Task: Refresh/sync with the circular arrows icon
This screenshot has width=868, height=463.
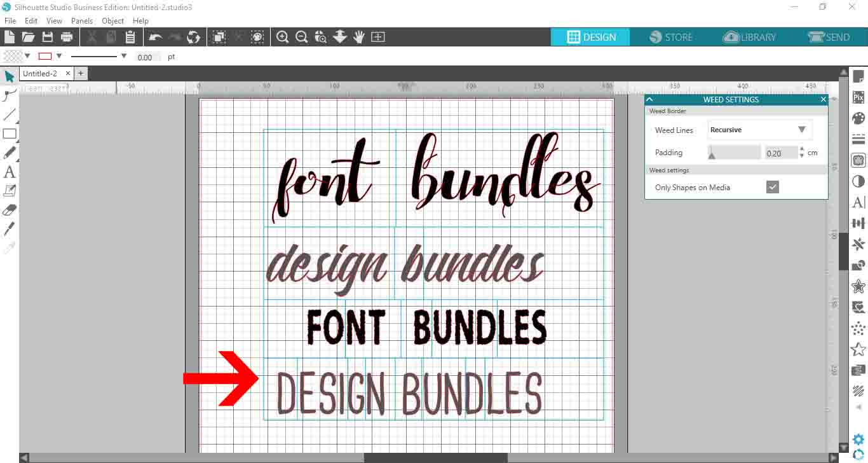Action: click(194, 37)
